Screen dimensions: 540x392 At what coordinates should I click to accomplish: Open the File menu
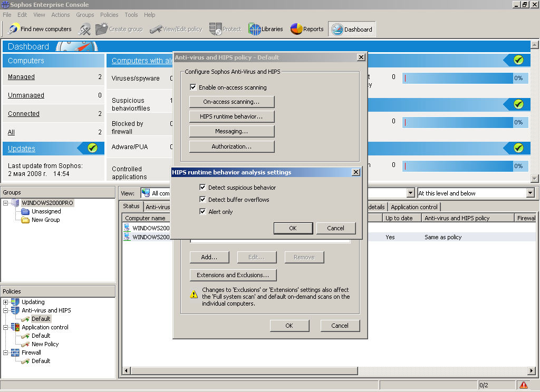[x=7, y=15]
